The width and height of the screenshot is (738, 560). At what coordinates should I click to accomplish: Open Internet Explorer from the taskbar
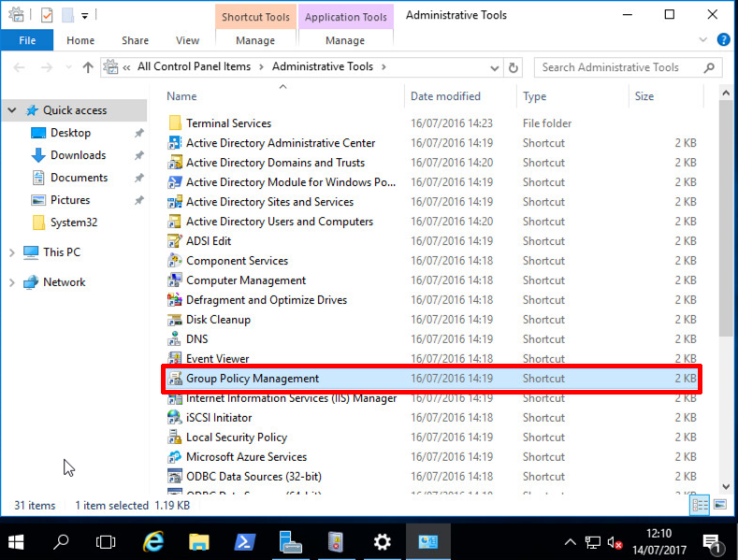[153, 541]
